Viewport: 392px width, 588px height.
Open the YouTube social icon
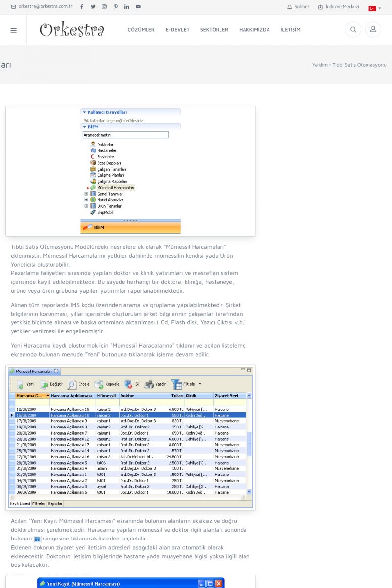(x=138, y=7)
